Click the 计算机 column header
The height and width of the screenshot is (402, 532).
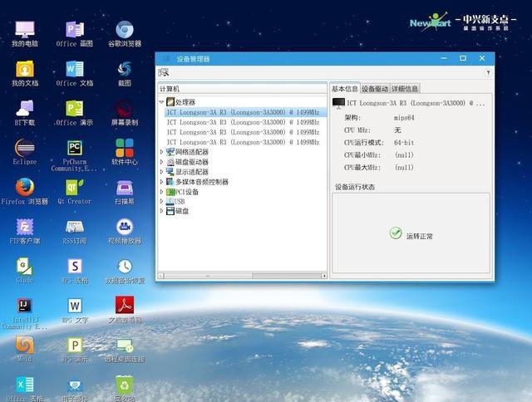click(x=242, y=89)
